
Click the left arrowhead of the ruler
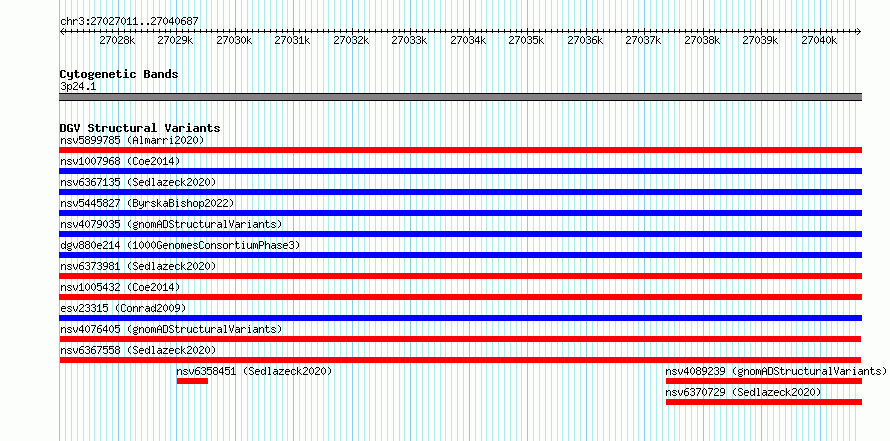(x=62, y=31)
